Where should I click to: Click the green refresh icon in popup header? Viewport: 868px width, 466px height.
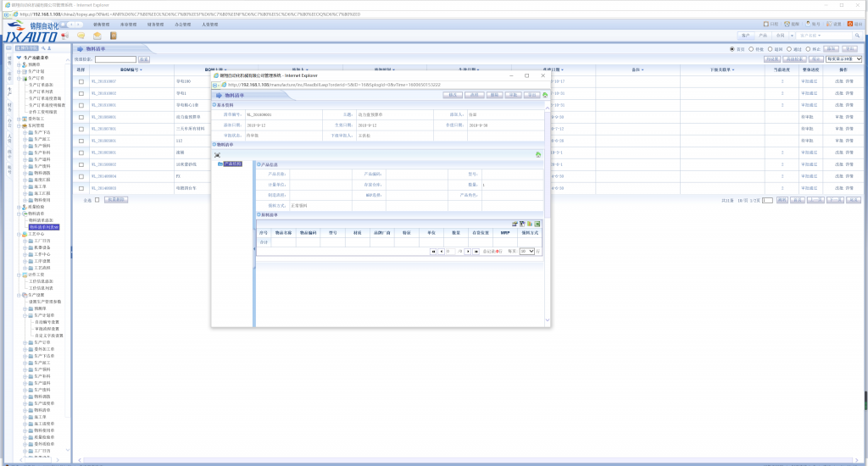coord(545,95)
